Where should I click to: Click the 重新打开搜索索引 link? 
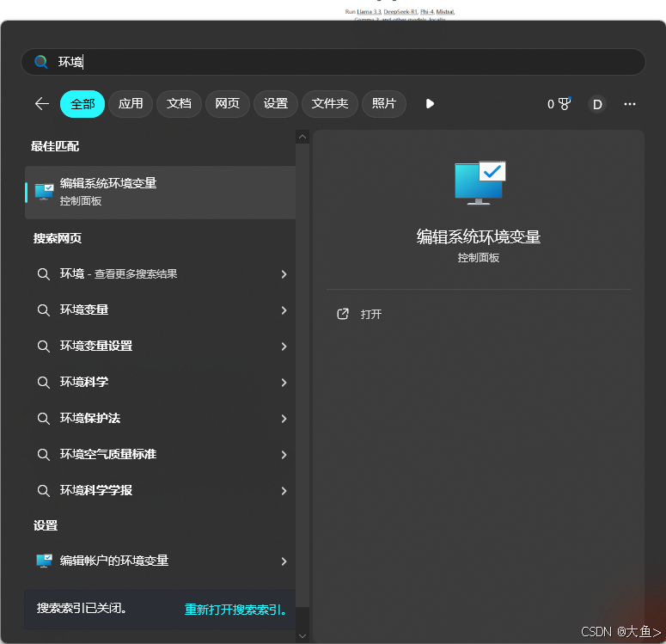(235, 610)
